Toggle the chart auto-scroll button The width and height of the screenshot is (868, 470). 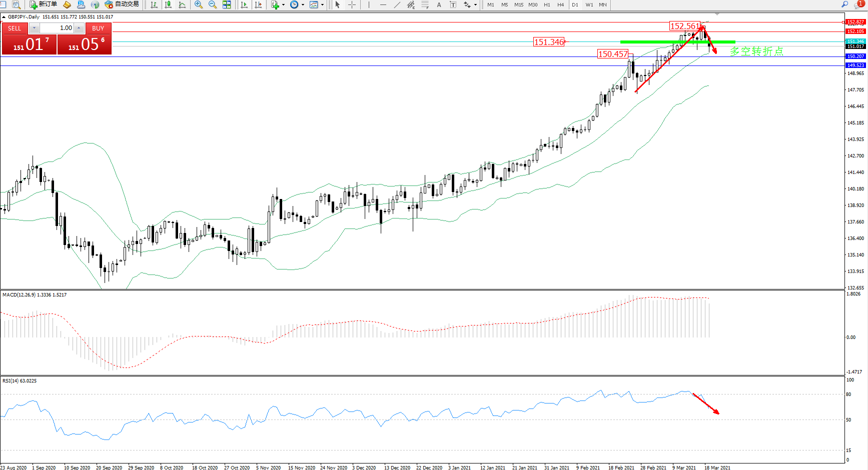pos(244,4)
